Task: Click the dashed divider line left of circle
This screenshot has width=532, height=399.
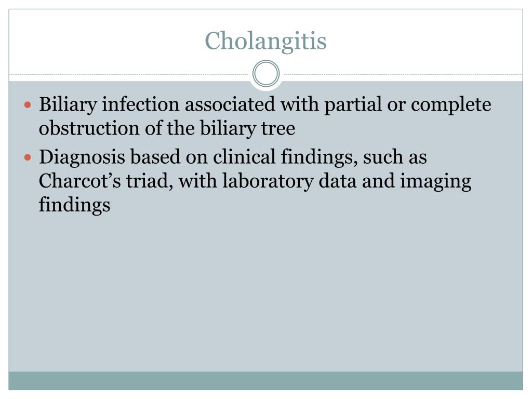Action: [x=130, y=74]
